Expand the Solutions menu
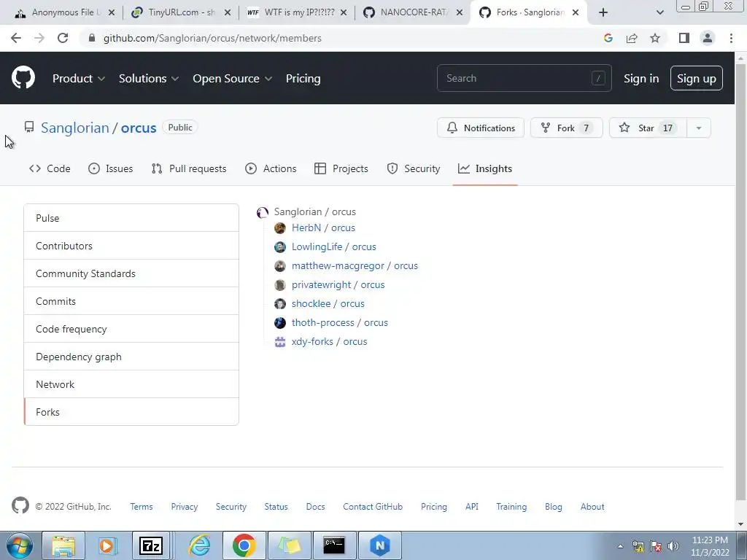Image resolution: width=747 pixels, height=560 pixels. [x=149, y=79]
